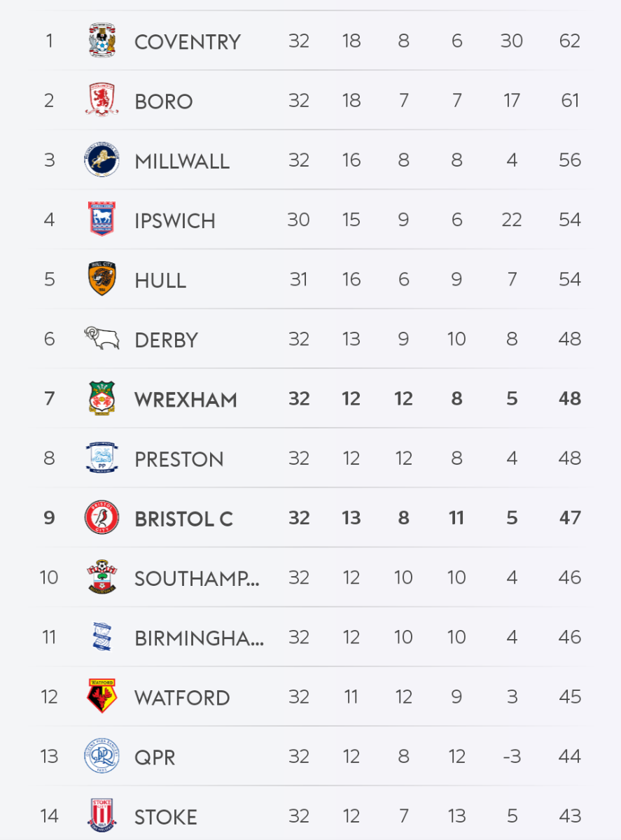
Task: Select the Watford crest icon
Action: pyautogui.click(x=102, y=696)
